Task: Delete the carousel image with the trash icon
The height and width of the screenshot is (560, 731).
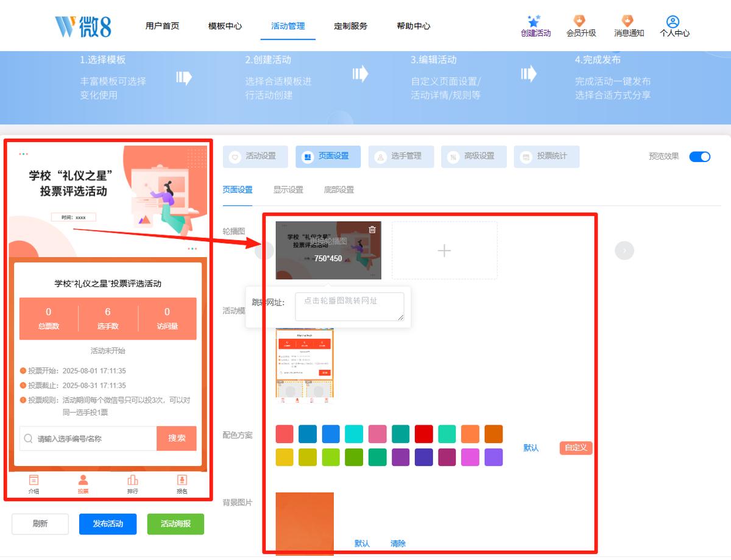Action: 372,230
